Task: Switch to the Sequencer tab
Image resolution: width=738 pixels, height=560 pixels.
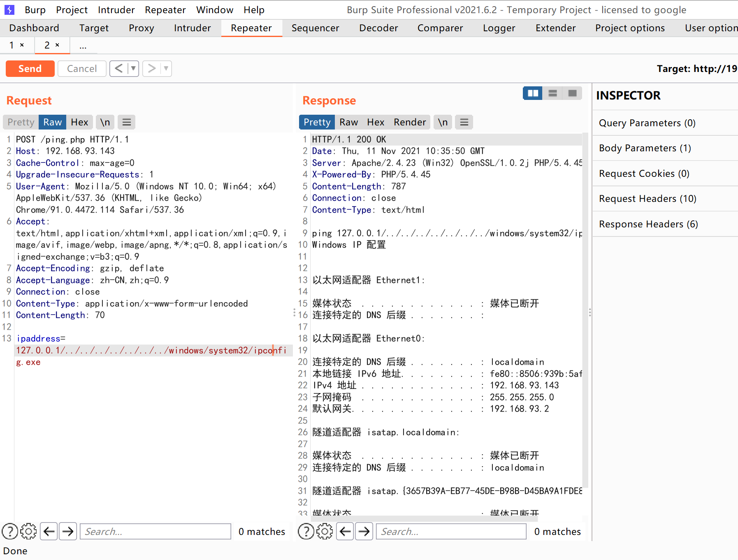Action: pyautogui.click(x=315, y=28)
